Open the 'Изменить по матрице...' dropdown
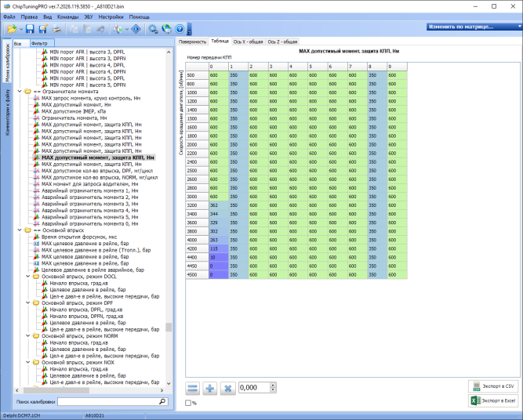The width and height of the screenshot is (523, 420). tap(474, 27)
